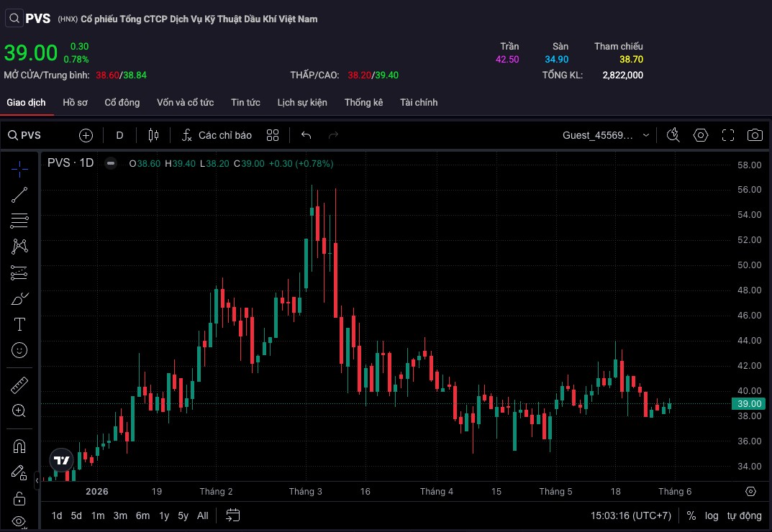Switch to the Tin tức tab
Screen dimensions: 772x532
pyautogui.click(x=245, y=102)
